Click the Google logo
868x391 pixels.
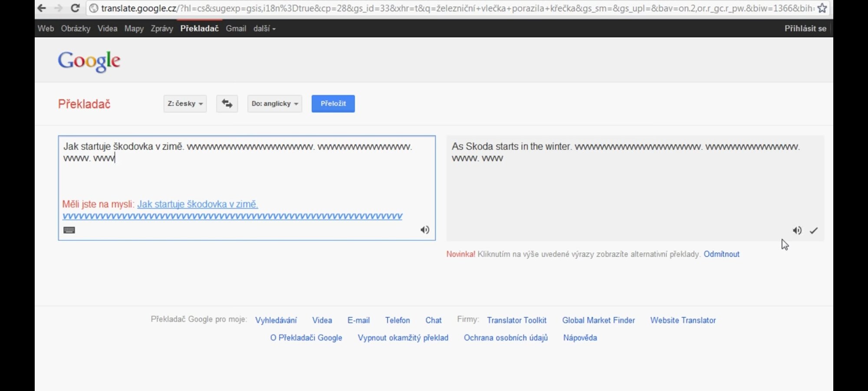click(89, 61)
